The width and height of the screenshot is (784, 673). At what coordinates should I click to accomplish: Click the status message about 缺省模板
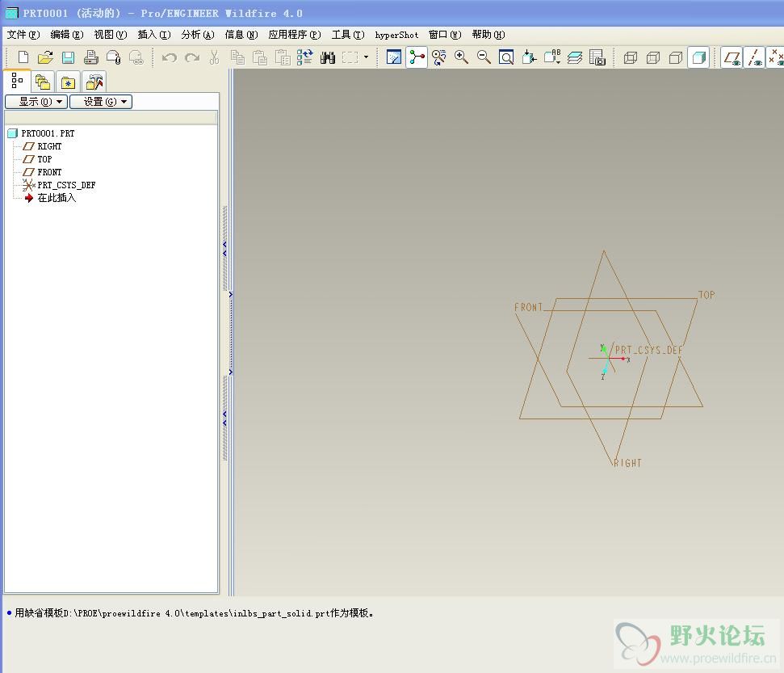click(x=194, y=613)
